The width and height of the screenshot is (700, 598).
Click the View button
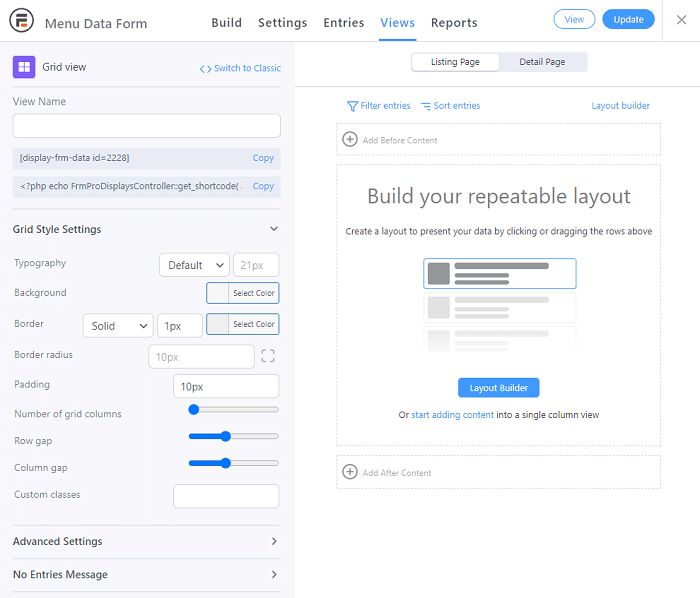click(574, 19)
